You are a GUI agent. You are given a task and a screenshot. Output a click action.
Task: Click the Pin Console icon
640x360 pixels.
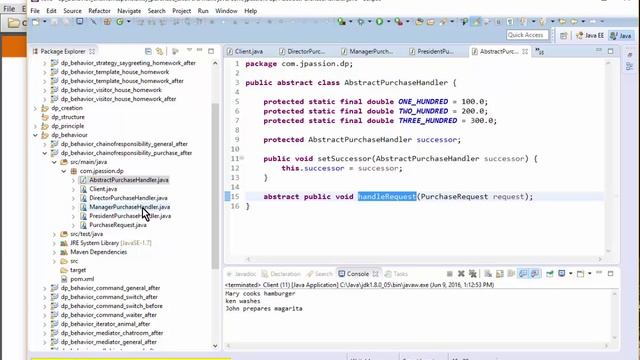point(550,273)
